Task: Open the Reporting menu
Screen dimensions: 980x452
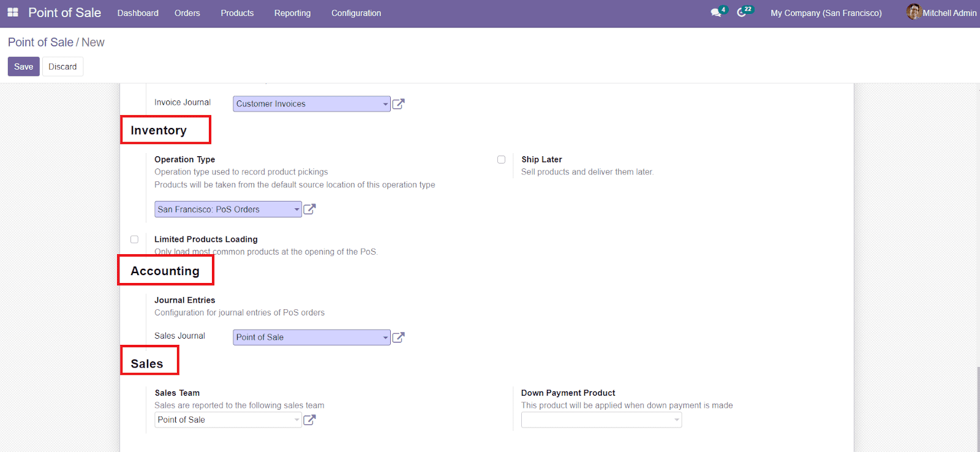Action: pyautogui.click(x=292, y=13)
